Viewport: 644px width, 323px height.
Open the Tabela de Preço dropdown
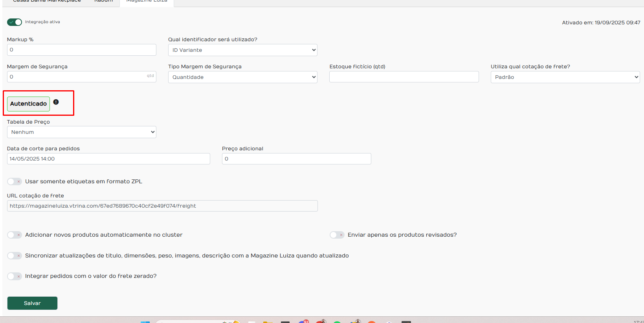[82, 132]
